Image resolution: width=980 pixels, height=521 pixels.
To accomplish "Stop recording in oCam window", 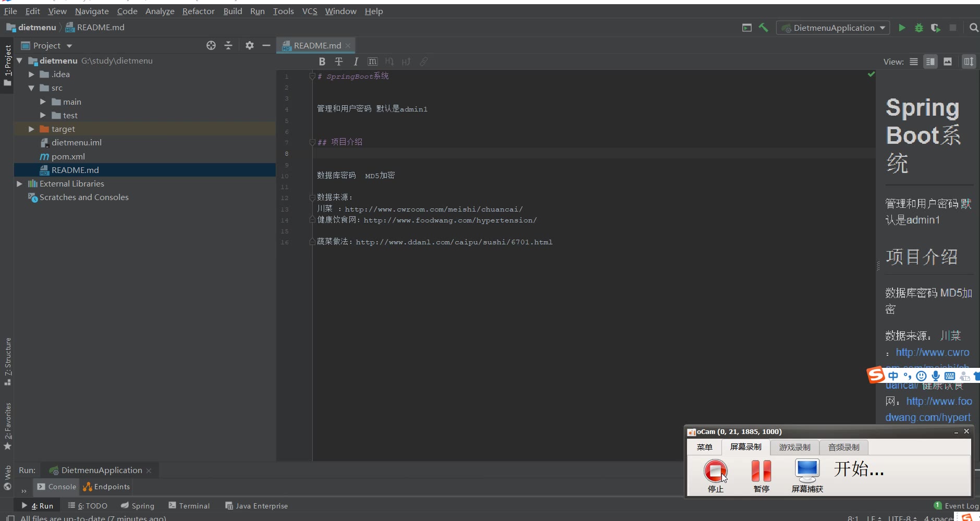I will 715,475.
